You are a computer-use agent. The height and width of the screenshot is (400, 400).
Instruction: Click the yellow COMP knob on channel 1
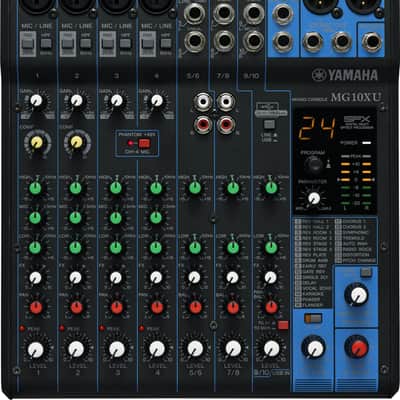click(37, 142)
